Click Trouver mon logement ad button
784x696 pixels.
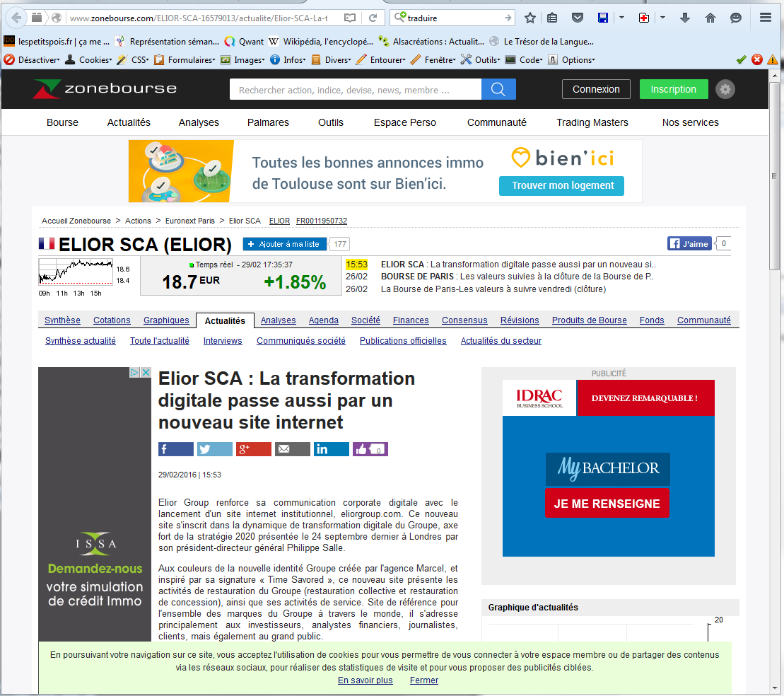coord(561,185)
